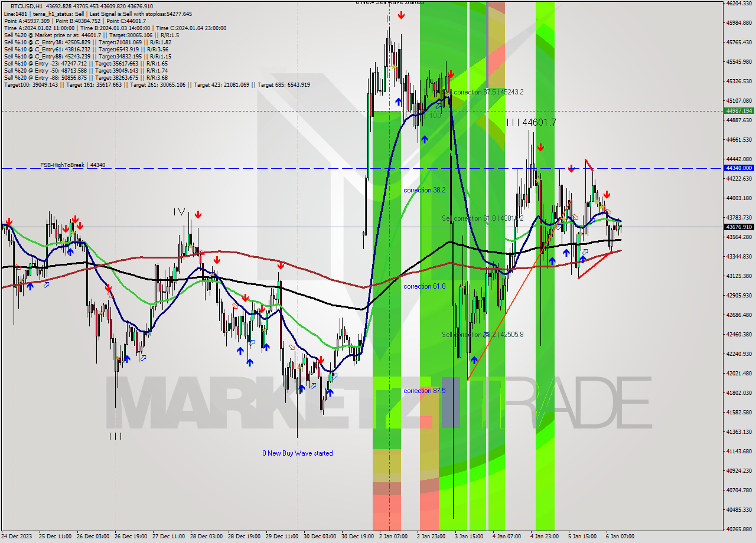Click the 'Sell %10 @ C_Entry38: 42505.829' line
The width and height of the screenshot is (756, 543).
[87, 42]
